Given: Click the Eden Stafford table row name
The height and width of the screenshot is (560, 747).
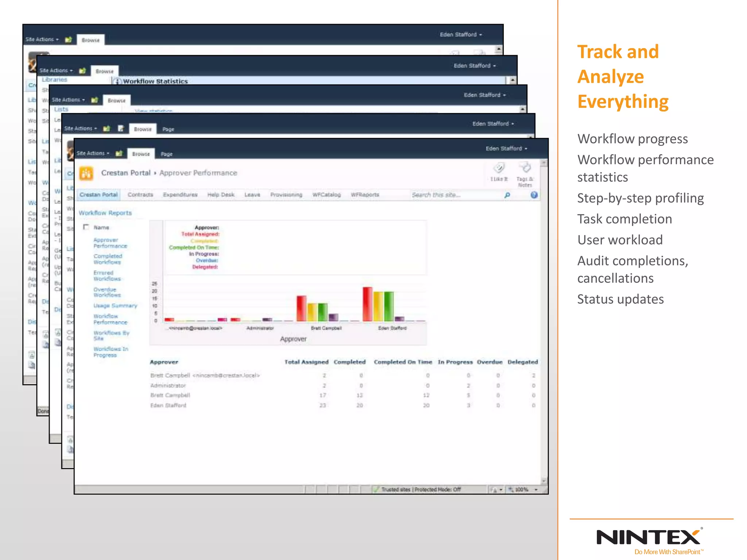Looking at the screenshot, I should click(168, 405).
